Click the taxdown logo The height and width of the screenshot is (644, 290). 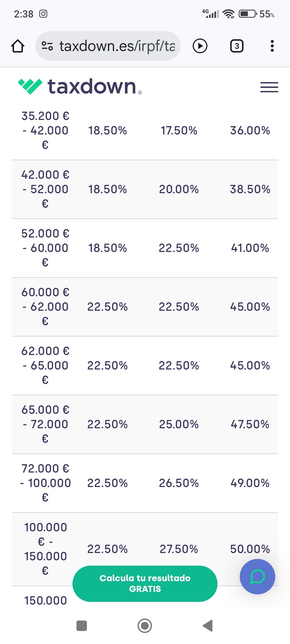pyautogui.click(x=80, y=86)
